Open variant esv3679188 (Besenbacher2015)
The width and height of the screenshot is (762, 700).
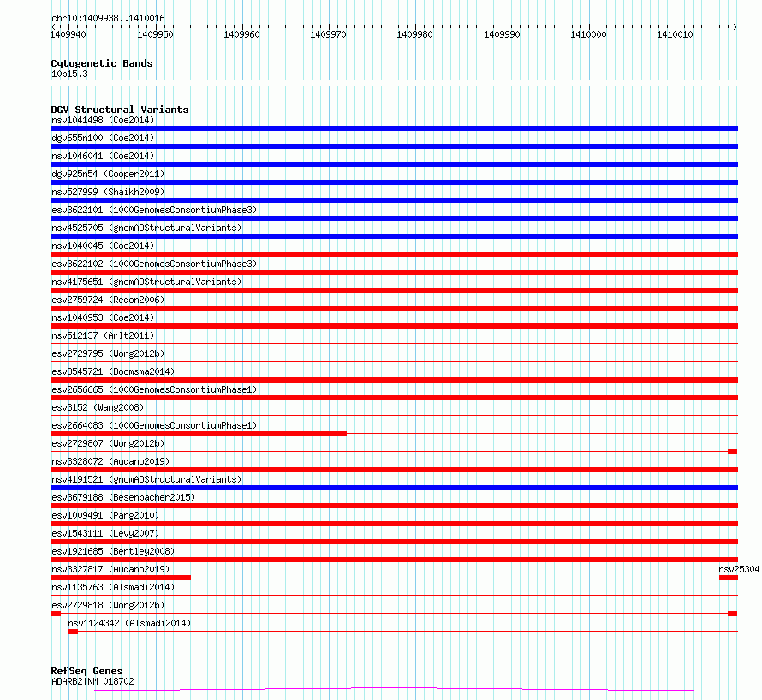click(123, 497)
